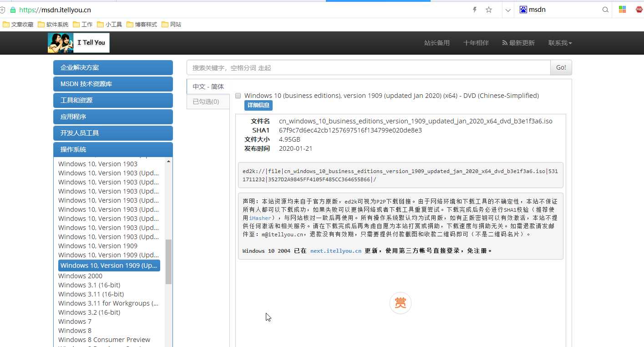Viewport: 644px width, 347px height.
Task: Click the blue 详细信息 button
Action: coord(259,106)
